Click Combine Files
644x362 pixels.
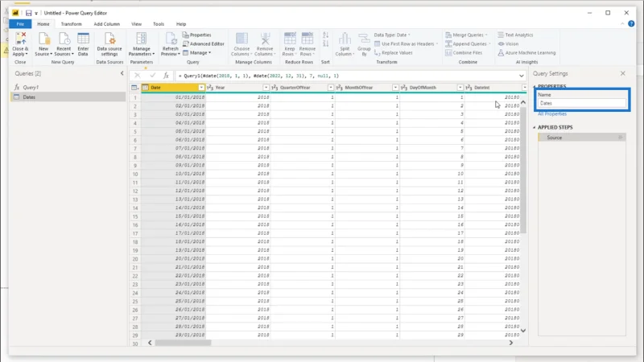tap(464, 52)
